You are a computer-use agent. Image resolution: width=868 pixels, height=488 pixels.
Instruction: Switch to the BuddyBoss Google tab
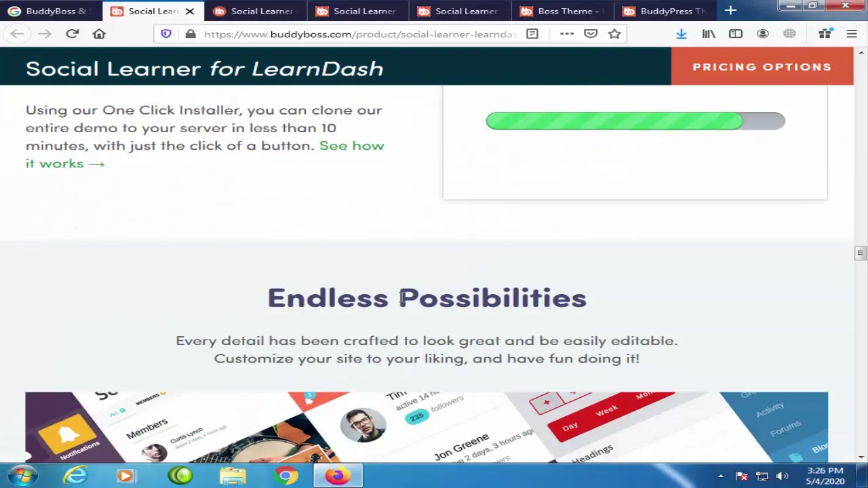pyautogui.click(x=51, y=11)
